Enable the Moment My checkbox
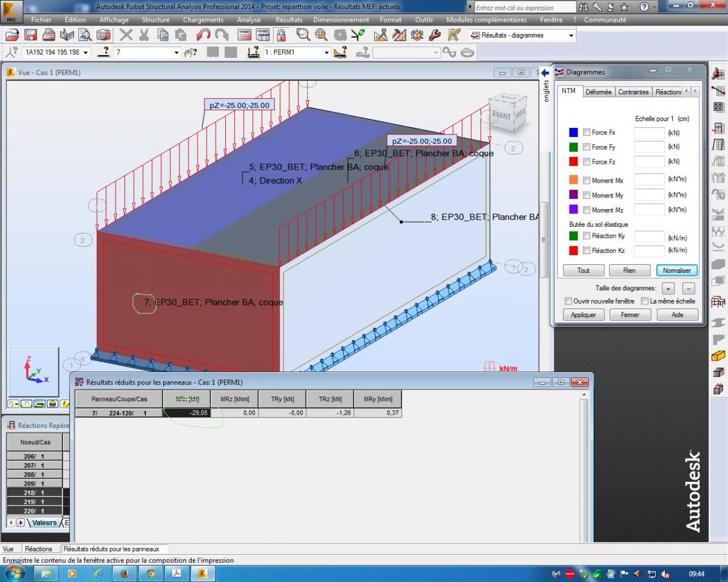 click(x=587, y=195)
